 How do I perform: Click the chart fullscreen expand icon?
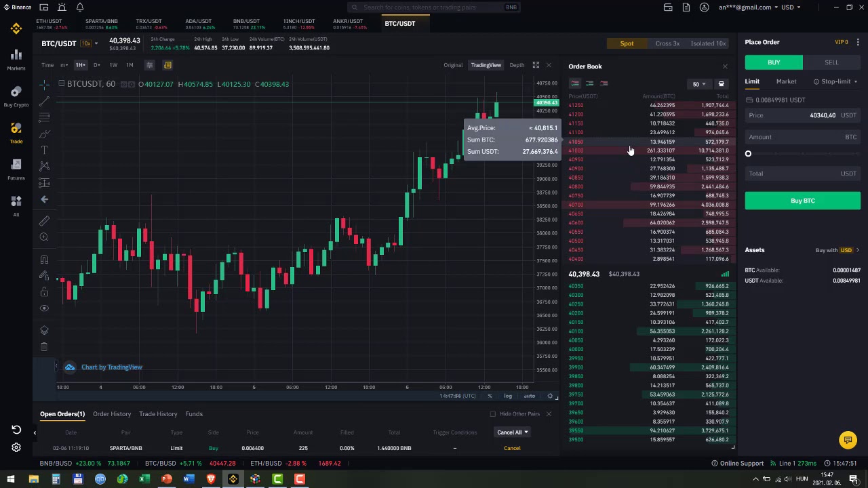(x=536, y=65)
